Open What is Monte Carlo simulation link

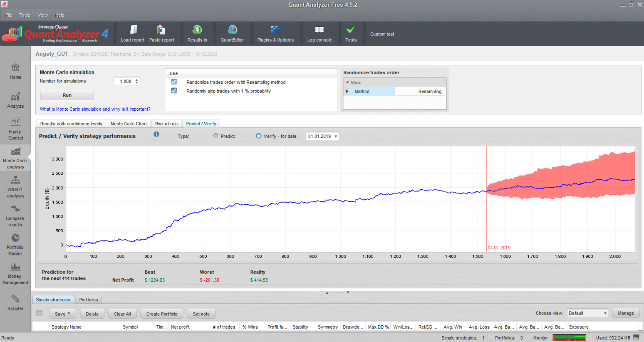coord(95,109)
